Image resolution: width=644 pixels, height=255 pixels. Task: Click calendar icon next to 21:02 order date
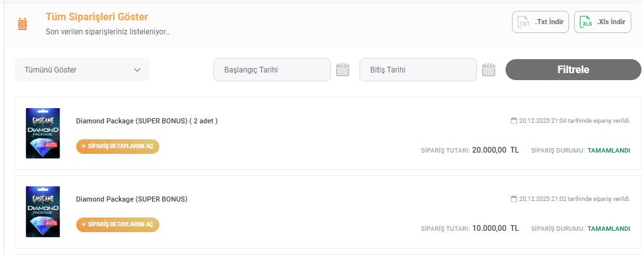(x=513, y=199)
